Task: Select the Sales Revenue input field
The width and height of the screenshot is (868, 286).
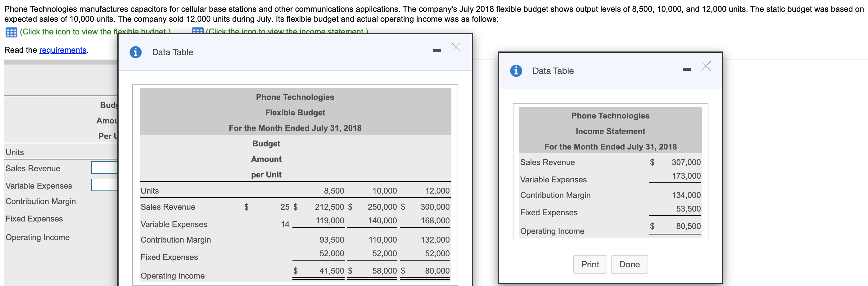Action: pos(104,168)
